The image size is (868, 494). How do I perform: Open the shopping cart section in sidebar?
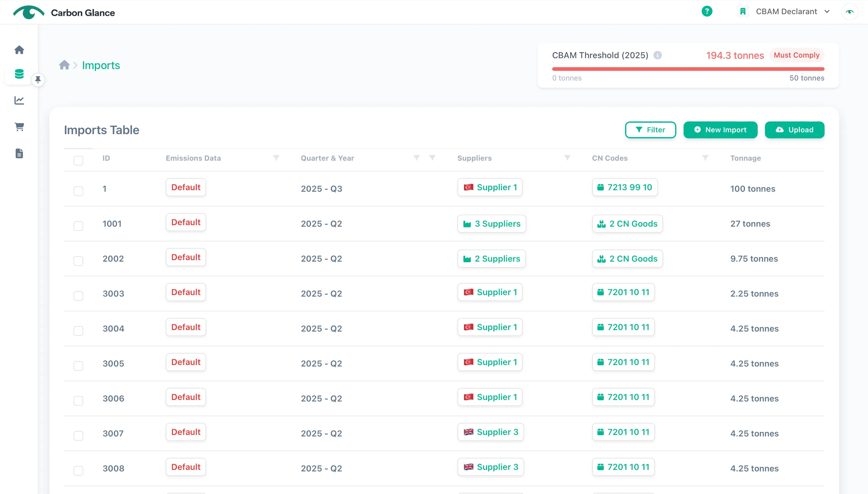[19, 127]
